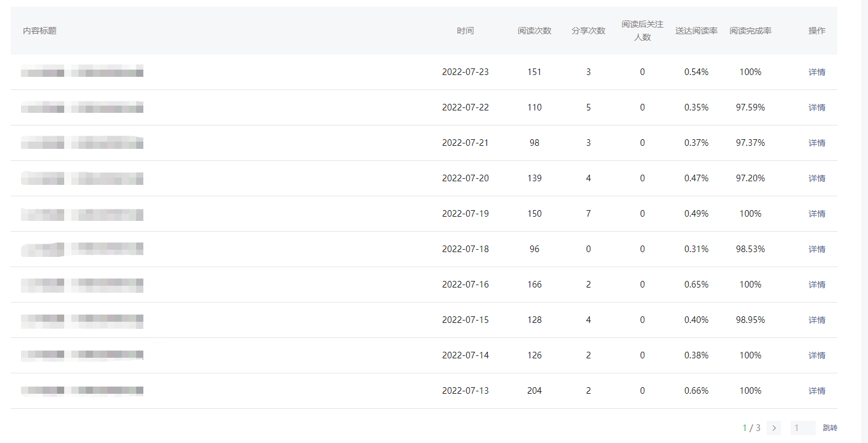Click completion rate 98.95%

750,320
